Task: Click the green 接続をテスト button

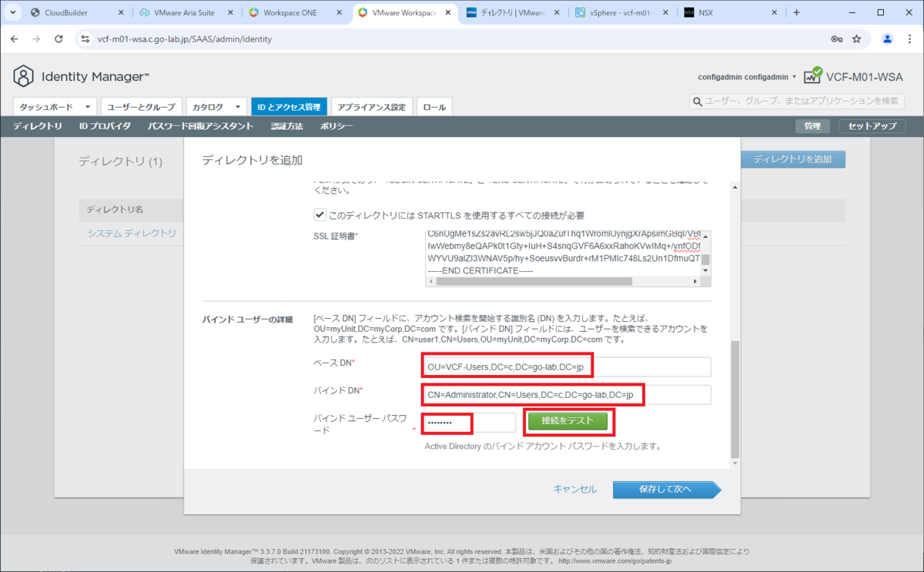Action: tap(568, 422)
